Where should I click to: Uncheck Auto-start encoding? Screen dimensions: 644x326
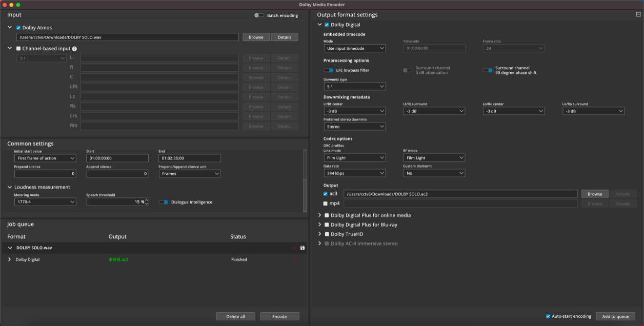(548, 316)
